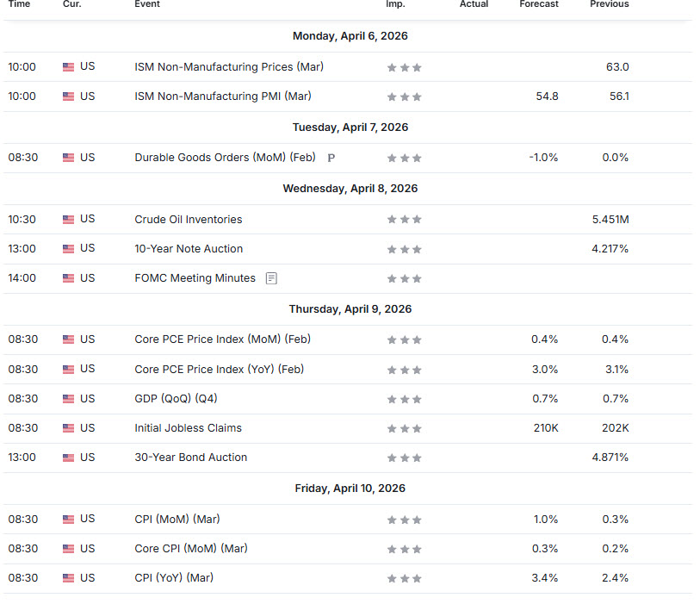Click the Imp. column header
This screenshot has height=604, width=700.
(x=395, y=4)
